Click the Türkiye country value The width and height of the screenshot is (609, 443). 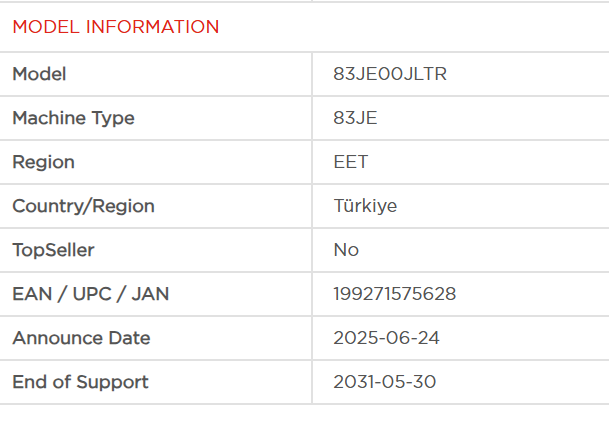click(365, 206)
